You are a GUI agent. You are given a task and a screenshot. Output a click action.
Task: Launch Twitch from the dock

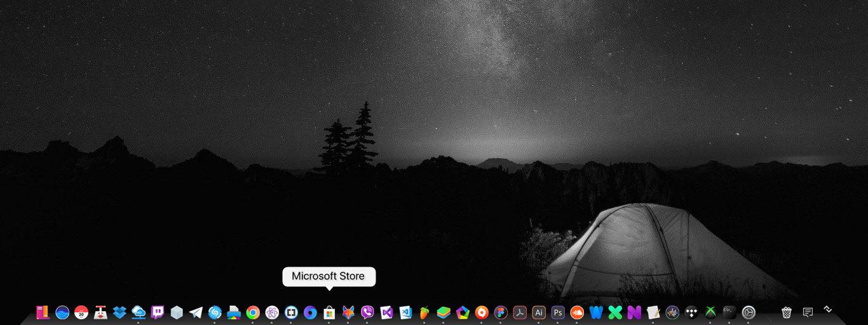click(x=158, y=312)
